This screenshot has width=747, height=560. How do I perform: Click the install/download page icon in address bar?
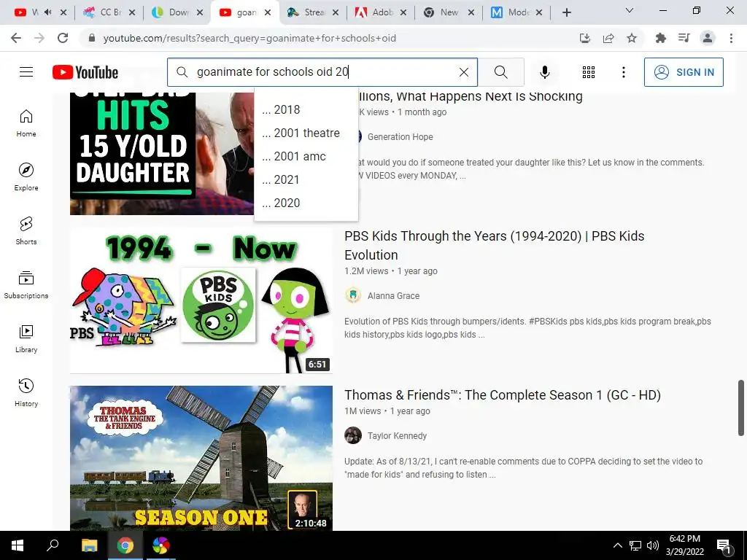(x=585, y=38)
